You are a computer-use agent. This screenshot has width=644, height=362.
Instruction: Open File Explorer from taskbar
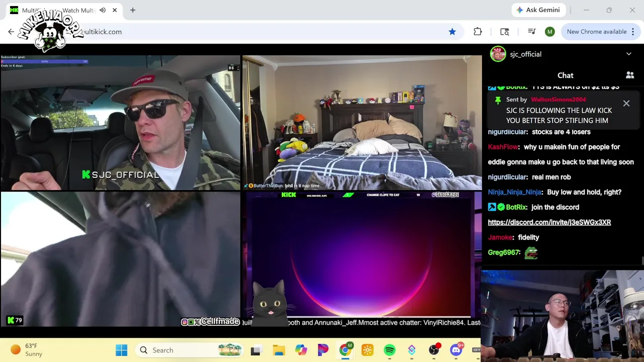[x=279, y=350]
